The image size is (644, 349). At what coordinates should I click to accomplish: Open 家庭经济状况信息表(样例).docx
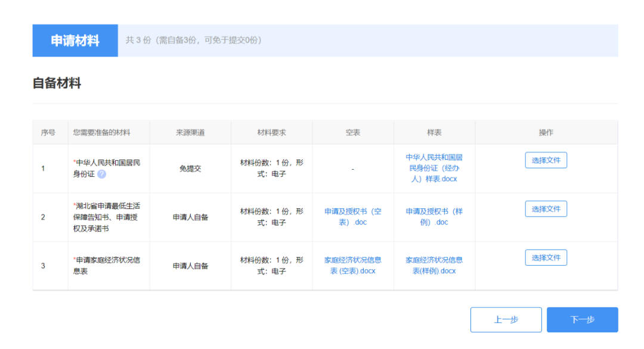[434, 266]
